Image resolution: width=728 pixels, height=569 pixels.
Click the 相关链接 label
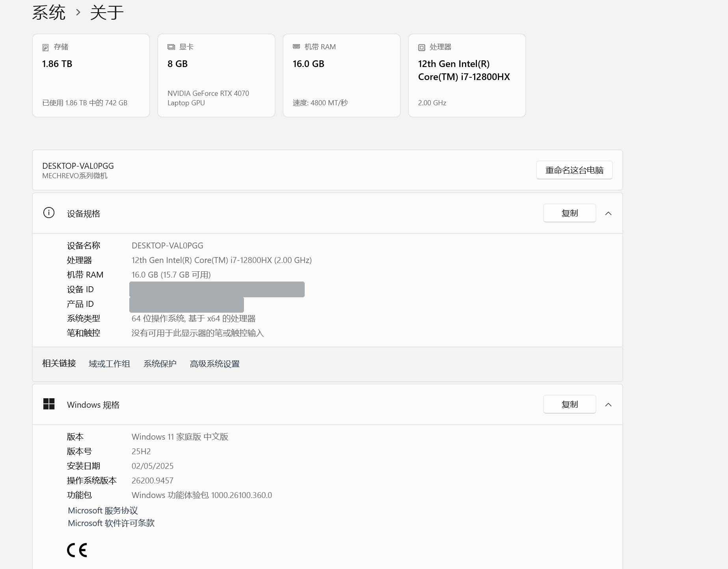pos(59,363)
